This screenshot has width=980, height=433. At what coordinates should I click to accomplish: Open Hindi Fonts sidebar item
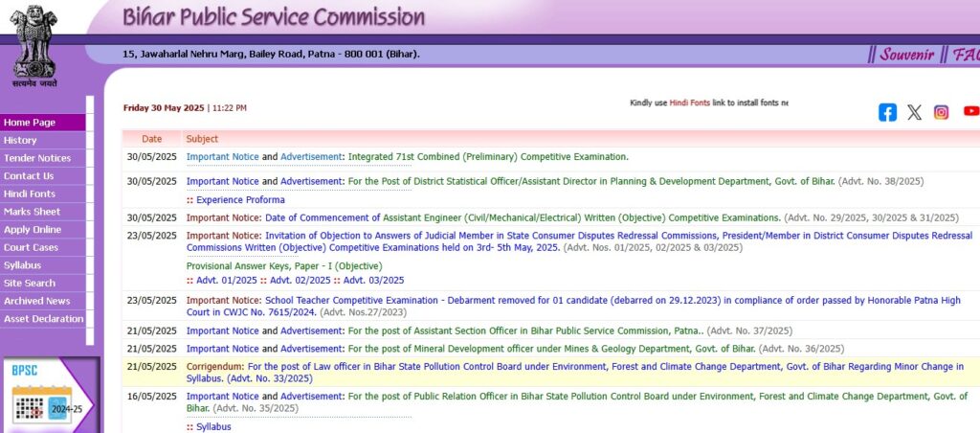click(x=42, y=194)
